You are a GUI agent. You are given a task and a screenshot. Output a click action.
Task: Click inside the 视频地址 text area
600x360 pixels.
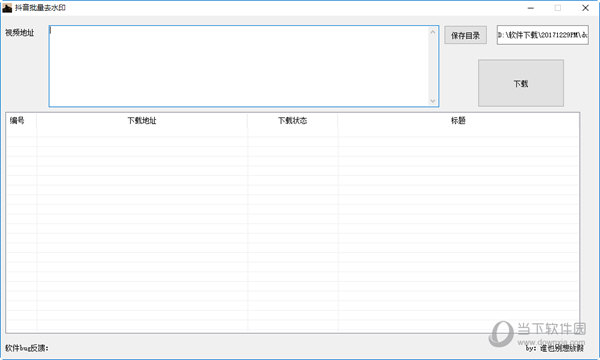click(x=239, y=66)
